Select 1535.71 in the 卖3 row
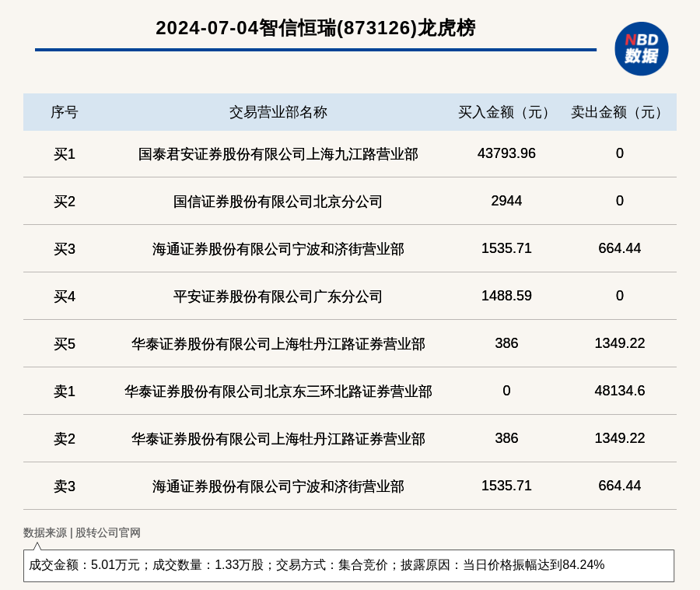Viewport: 700px width, 590px height. (506, 486)
